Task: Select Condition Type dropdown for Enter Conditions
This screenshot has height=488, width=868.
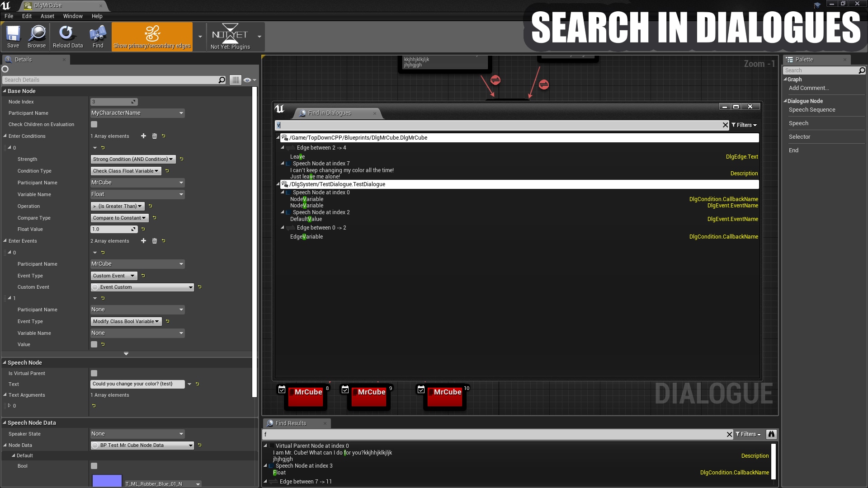Action: pyautogui.click(x=126, y=170)
